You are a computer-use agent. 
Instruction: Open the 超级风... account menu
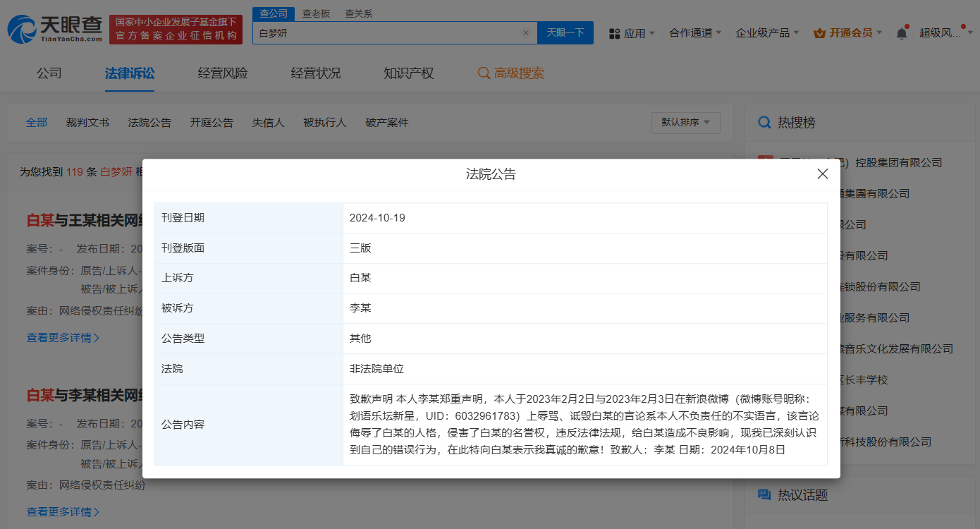tap(940, 33)
